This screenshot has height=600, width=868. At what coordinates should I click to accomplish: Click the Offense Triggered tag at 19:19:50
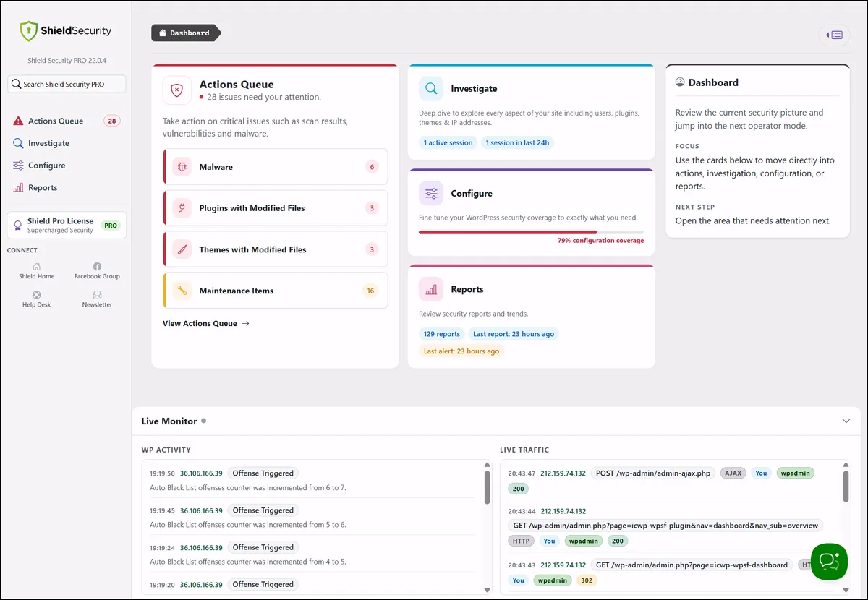click(263, 473)
